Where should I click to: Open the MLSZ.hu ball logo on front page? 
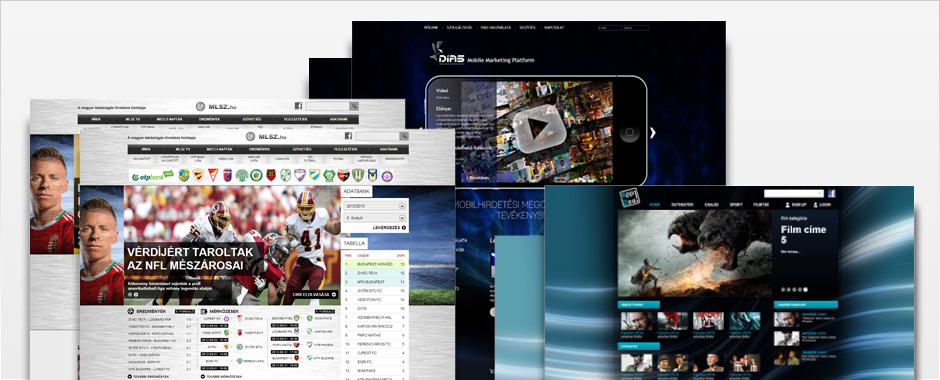tap(250, 137)
